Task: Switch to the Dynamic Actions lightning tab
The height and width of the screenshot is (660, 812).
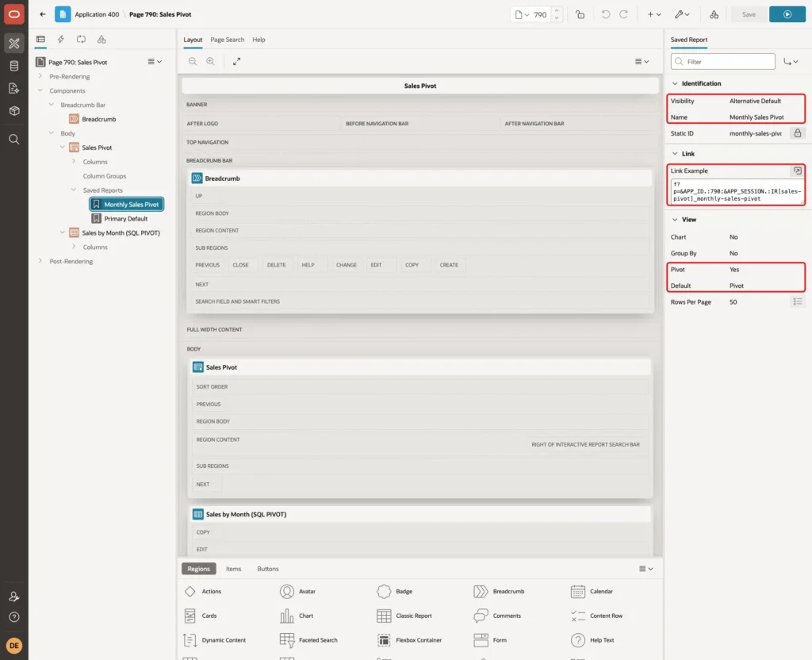Action: pos(60,40)
